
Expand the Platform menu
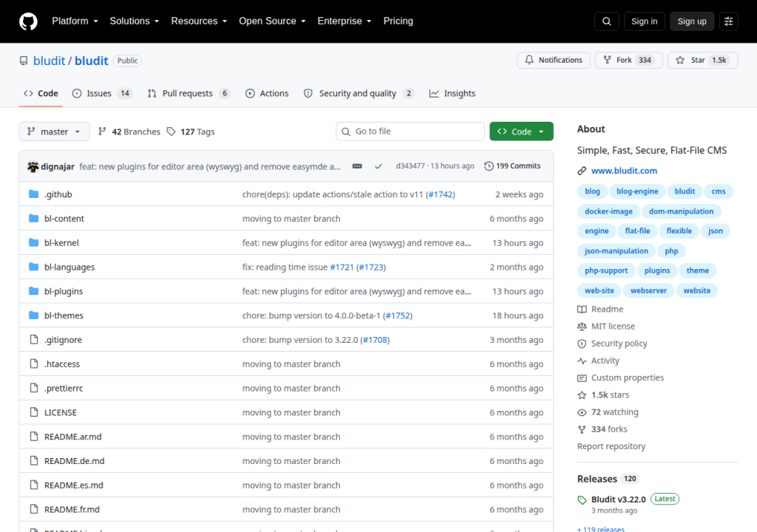(x=75, y=21)
